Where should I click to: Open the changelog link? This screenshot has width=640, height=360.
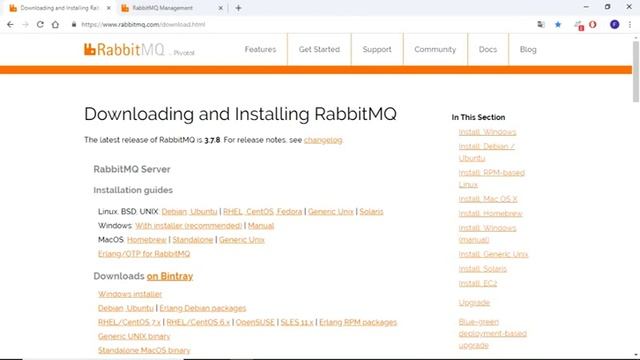323,140
